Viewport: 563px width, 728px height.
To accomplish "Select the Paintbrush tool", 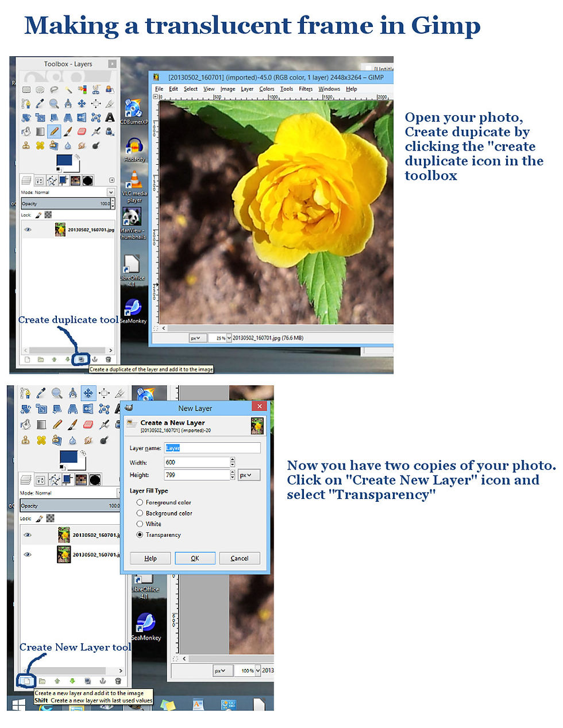I will [68, 132].
